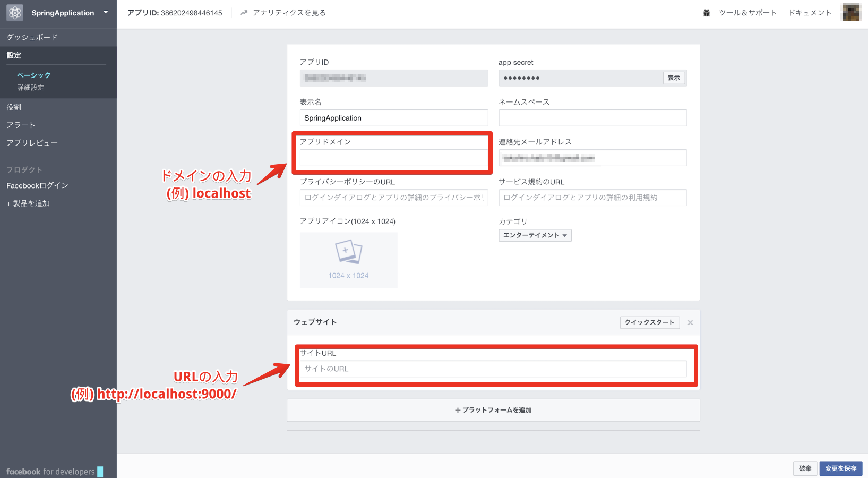Open 詳細設定 settings subitem
Image resolution: width=868 pixels, height=478 pixels.
[31, 88]
